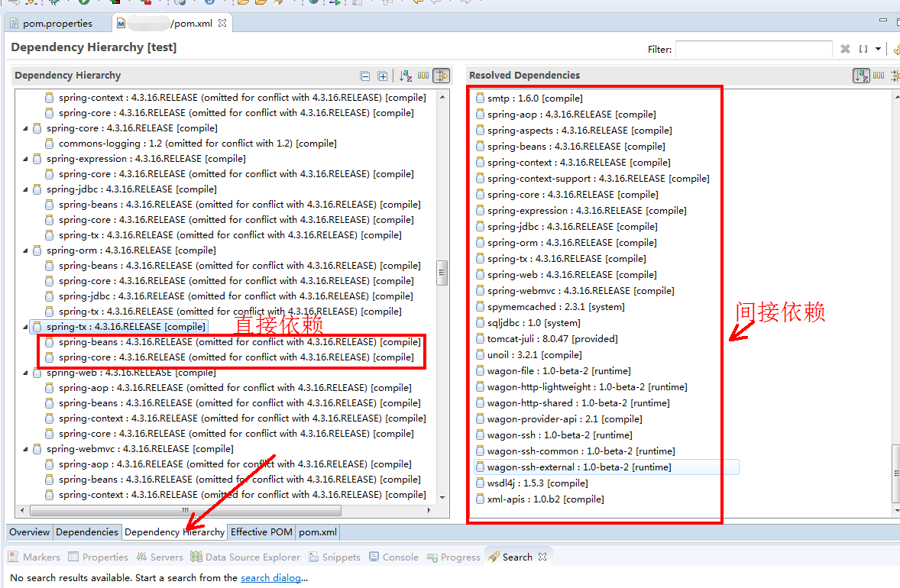This screenshot has height=588, width=900.
Task: Open the Search view in bottom panel
Action: [x=516, y=557]
